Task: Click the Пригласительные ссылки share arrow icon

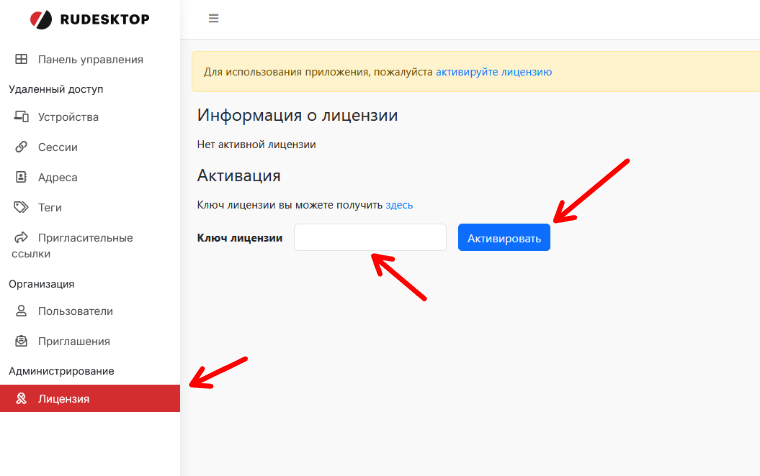Action: (x=21, y=238)
